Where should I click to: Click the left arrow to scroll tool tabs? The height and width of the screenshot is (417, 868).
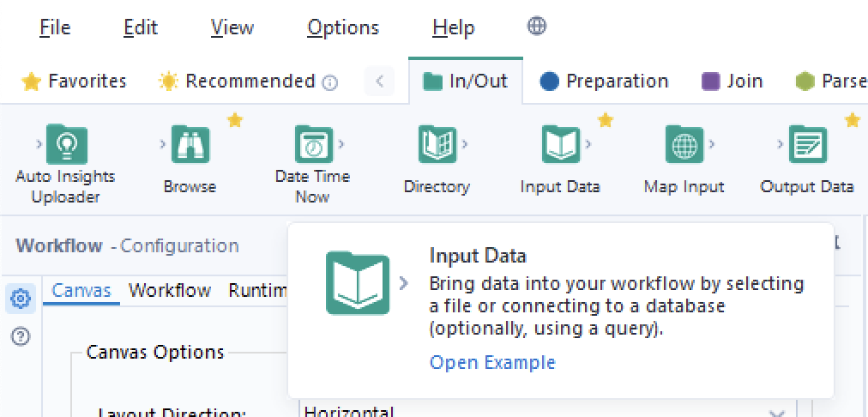point(379,82)
